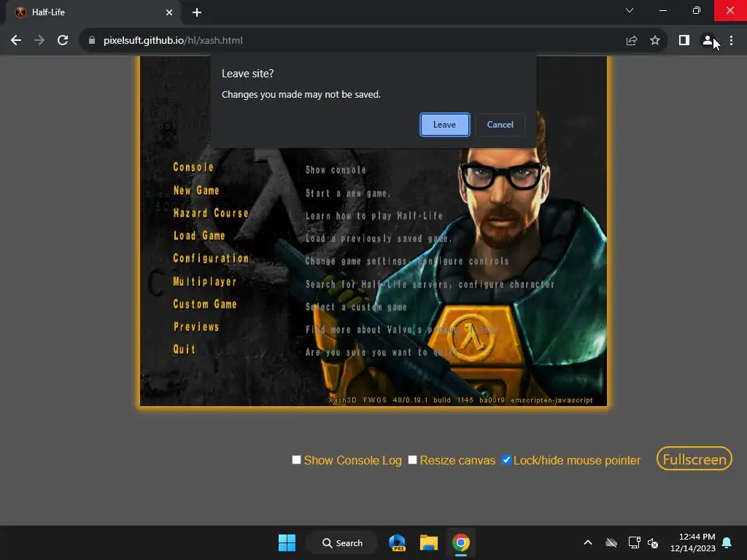Viewport: 747px width, 560px height.
Task: Toggle Show Console Log checkbox
Action: (296, 459)
